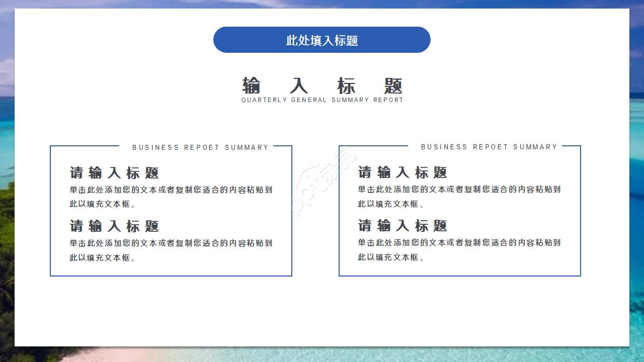Click the left content box border
Image resolution: width=644 pixels, height=362 pixels.
pyautogui.click(x=49, y=211)
